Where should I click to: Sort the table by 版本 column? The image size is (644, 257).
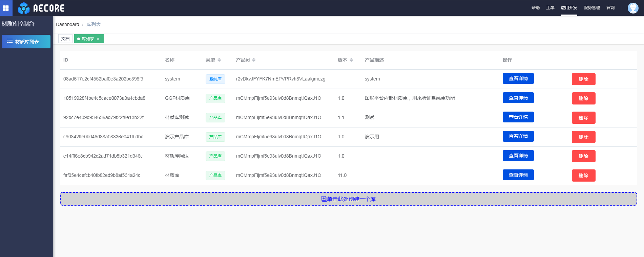click(351, 60)
